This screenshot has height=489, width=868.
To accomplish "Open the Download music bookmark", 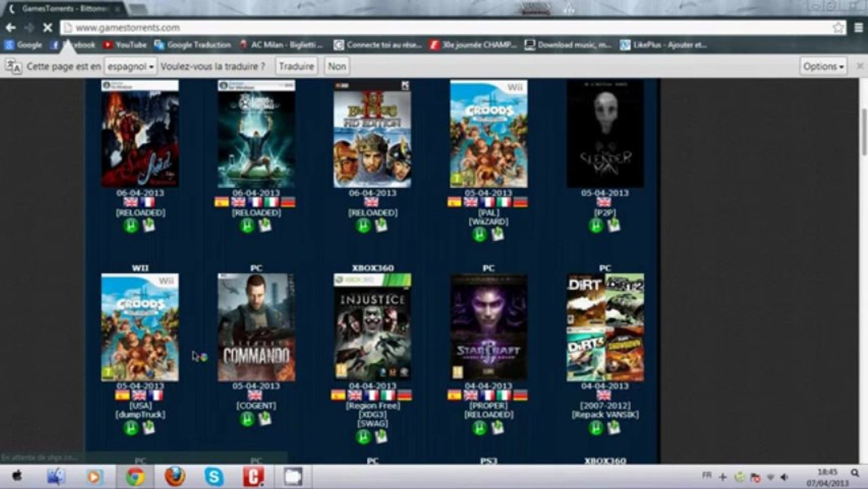I will tap(569, 45).
